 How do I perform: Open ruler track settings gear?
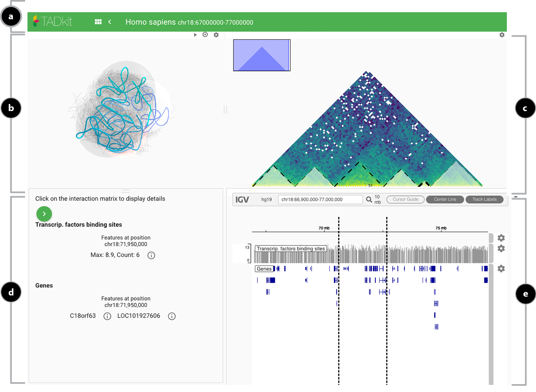pyautogui.click(x=501, y=238)
